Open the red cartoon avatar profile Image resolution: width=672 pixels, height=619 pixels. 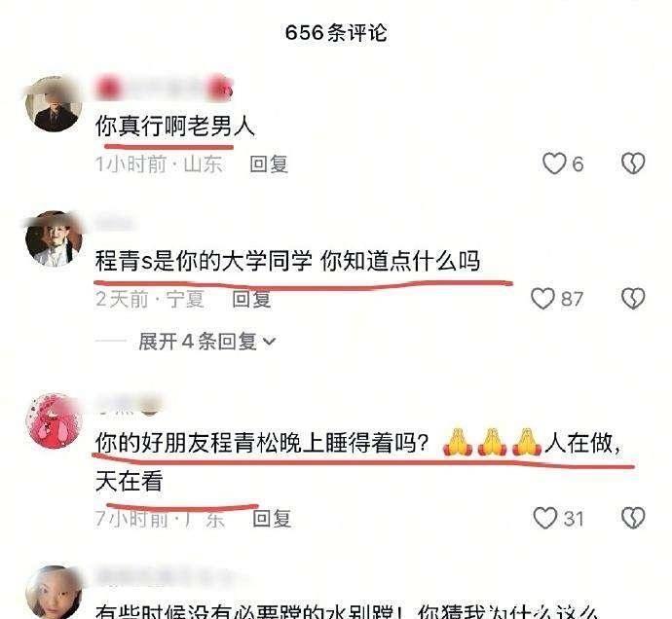pyautogui.click(x=54, y=420)
